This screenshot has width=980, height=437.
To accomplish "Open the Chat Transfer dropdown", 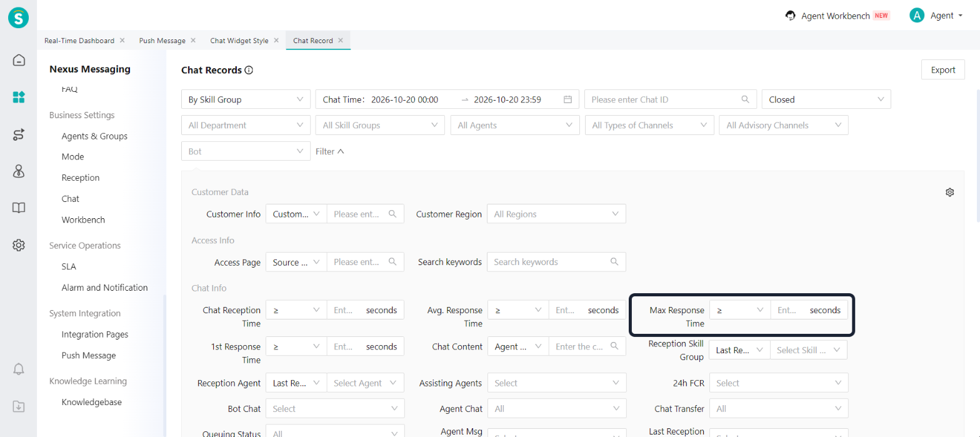I will (779, 409).
